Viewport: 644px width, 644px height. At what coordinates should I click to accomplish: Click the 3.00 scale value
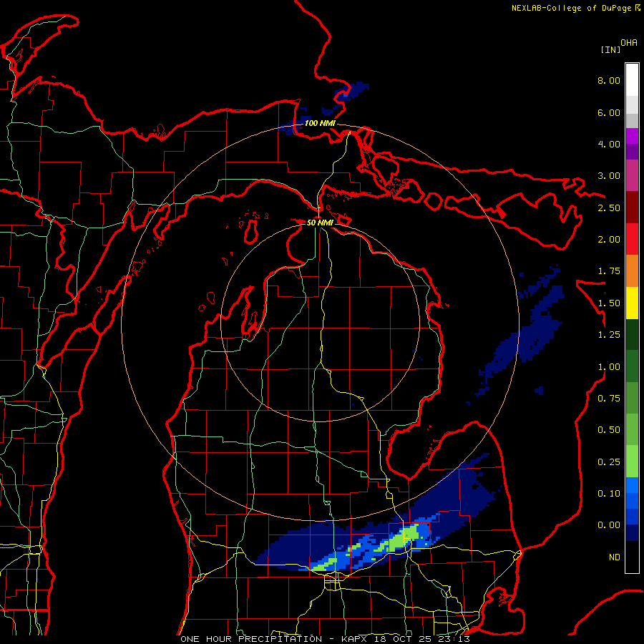click(609, 176)
